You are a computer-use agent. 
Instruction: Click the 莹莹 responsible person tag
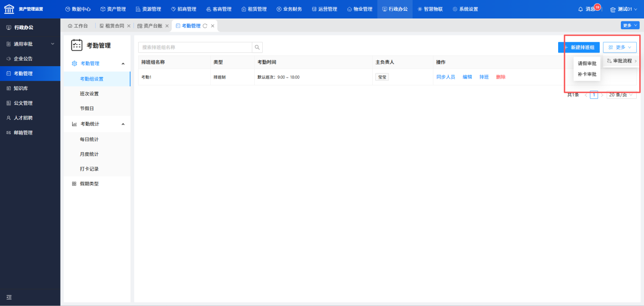point(382,77)
